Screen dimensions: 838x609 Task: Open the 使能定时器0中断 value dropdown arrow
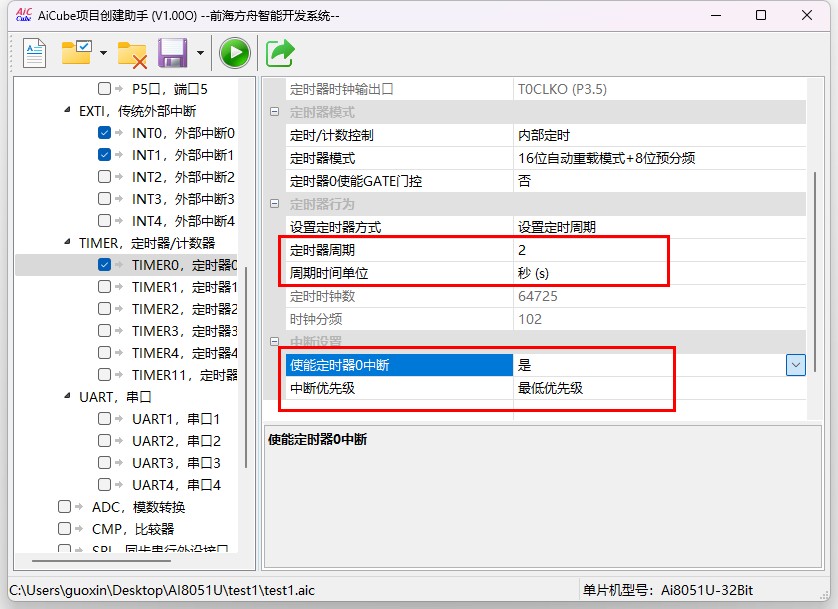click(x=796, y=365)
